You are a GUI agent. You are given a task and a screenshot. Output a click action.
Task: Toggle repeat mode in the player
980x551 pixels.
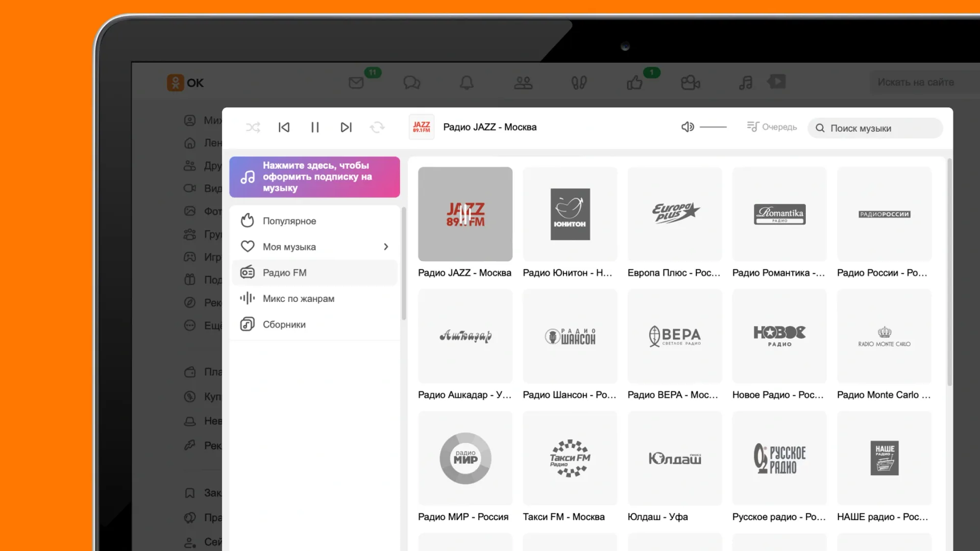(377, 127)
